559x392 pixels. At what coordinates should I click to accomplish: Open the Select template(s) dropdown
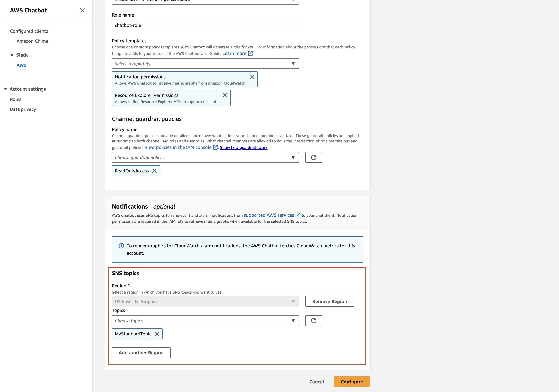205,64
